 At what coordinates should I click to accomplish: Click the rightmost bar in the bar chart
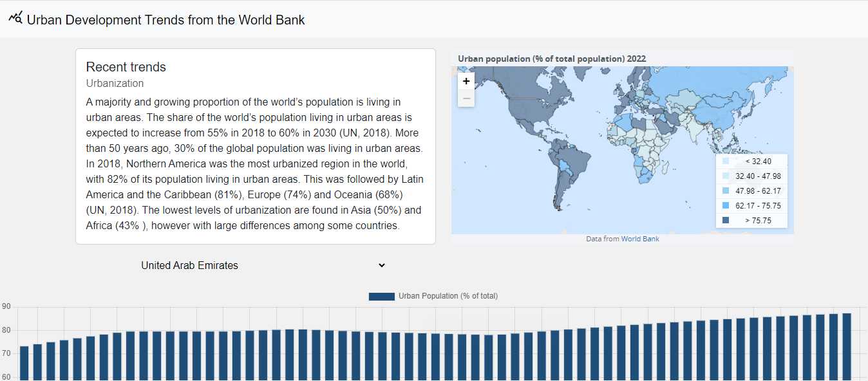tap(847, 347)
